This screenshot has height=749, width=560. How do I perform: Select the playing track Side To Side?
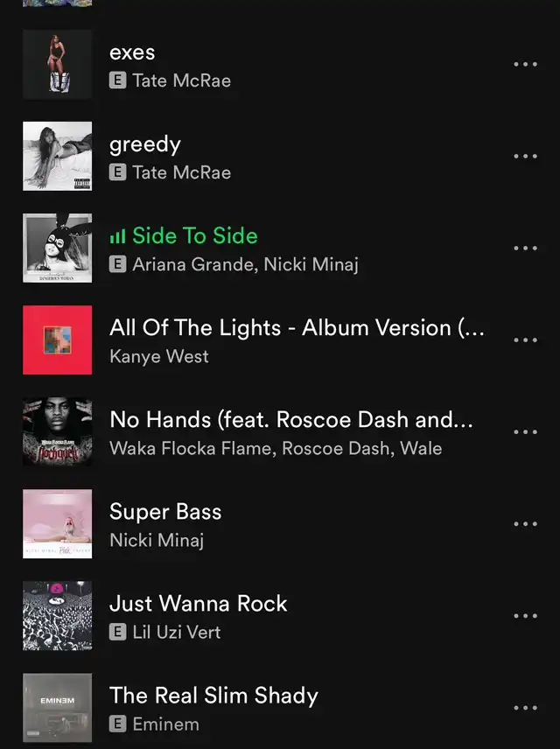[x=280, y=248]
